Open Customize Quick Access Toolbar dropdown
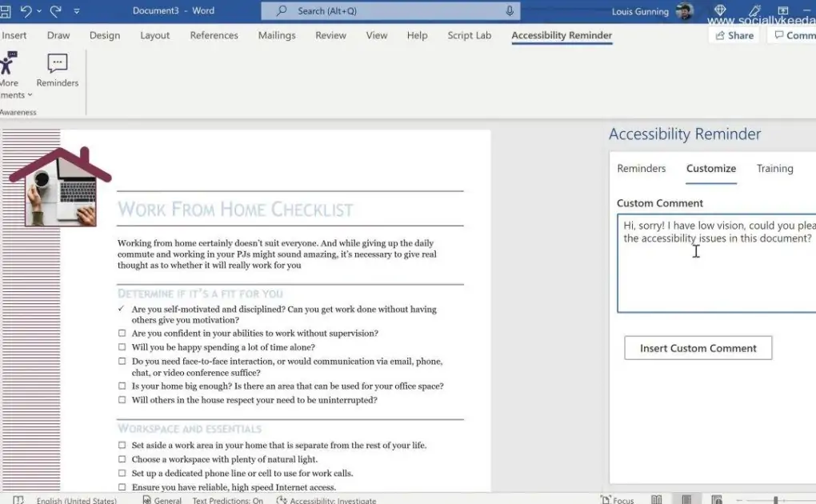Screen dimensions: 816x504 (x=77, y=11)
